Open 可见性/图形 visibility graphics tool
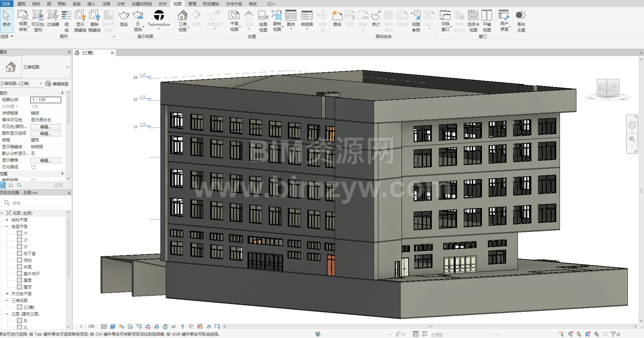The width and height of the screenshot is (644, 338). (38, 21)
